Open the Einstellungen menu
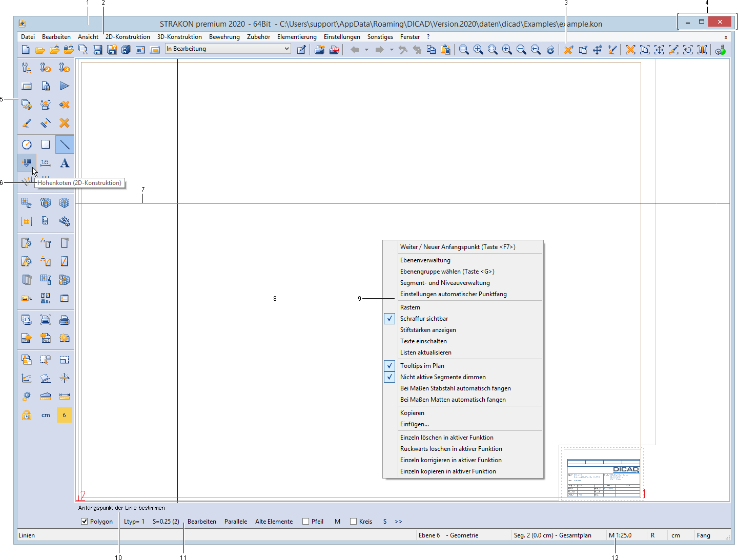Viewport: 738px width, 560px height. point(342,37)
